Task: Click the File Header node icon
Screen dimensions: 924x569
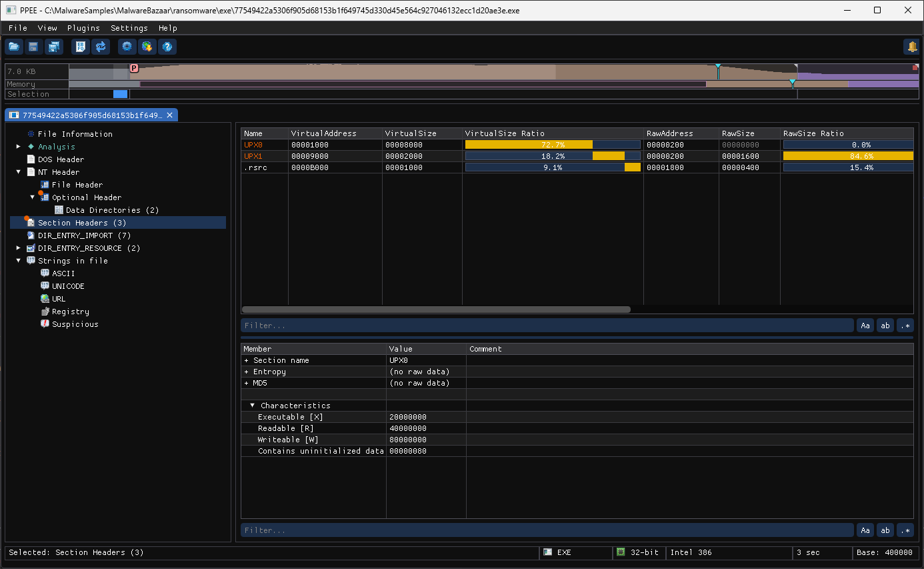Action: coord(45,185)
